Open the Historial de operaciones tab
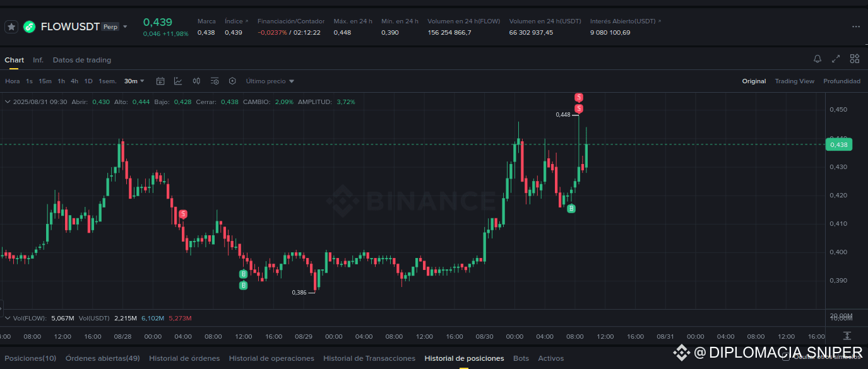Viewport: 868px width, 369px height. [x=271, y=358]
